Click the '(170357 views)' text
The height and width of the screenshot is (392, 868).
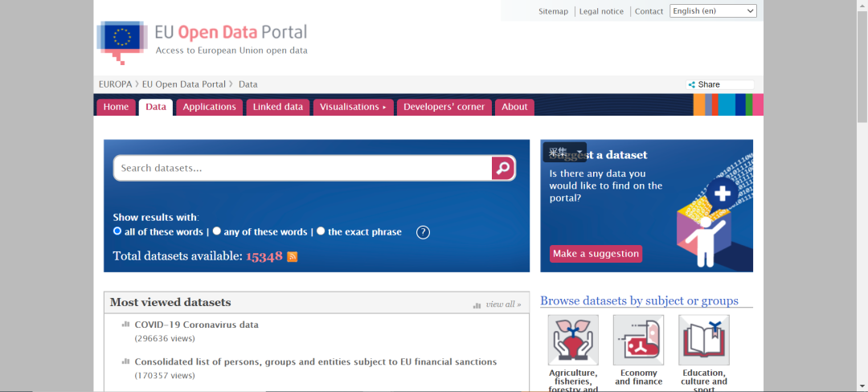click(x=165, y=375)
